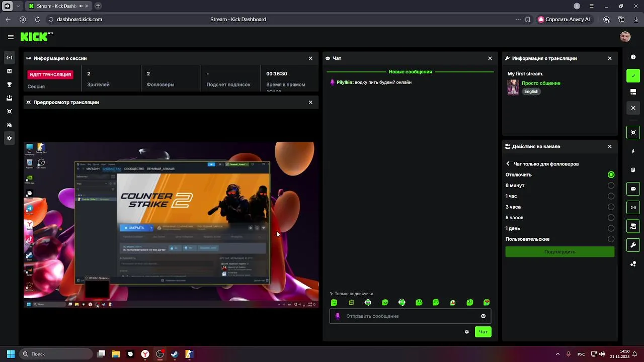The height and width of the screenshot is (362, 644).
Task: Select the 5 часов radio option
Action: click(611, 218)
